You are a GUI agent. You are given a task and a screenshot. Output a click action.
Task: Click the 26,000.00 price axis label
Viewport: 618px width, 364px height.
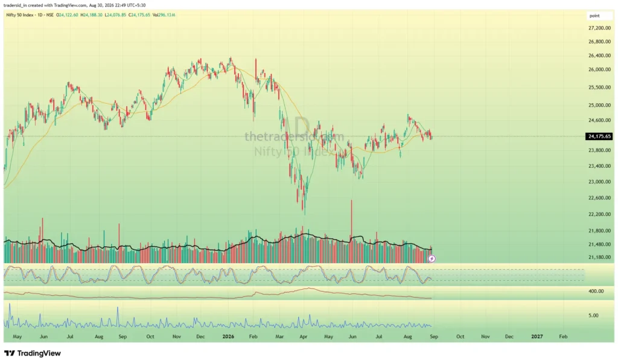coord(599,69)
